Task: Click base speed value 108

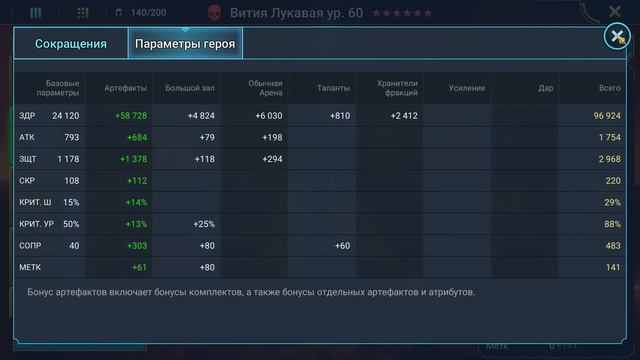Action: (x=72, y=181)
